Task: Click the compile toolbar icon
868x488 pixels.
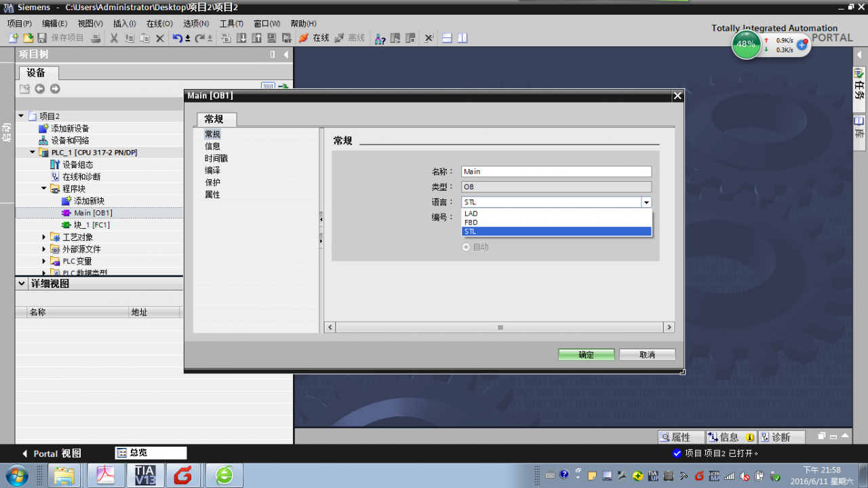Action: (226, 38)
